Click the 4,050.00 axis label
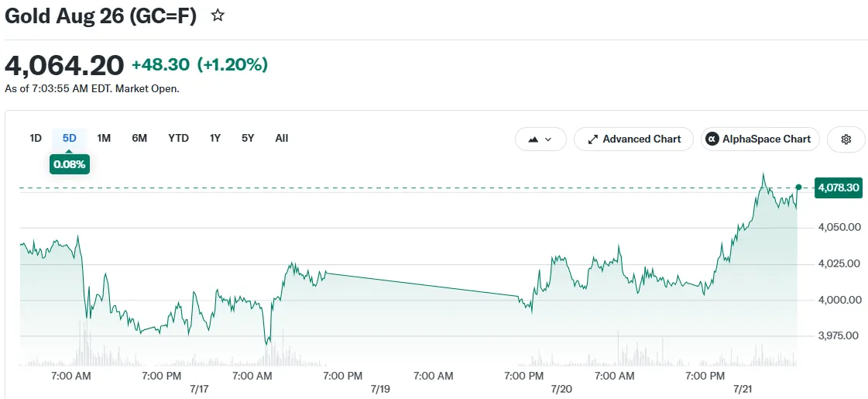Image resolution: width=868 pixels, height=399 pixels. tap(839, 227)
